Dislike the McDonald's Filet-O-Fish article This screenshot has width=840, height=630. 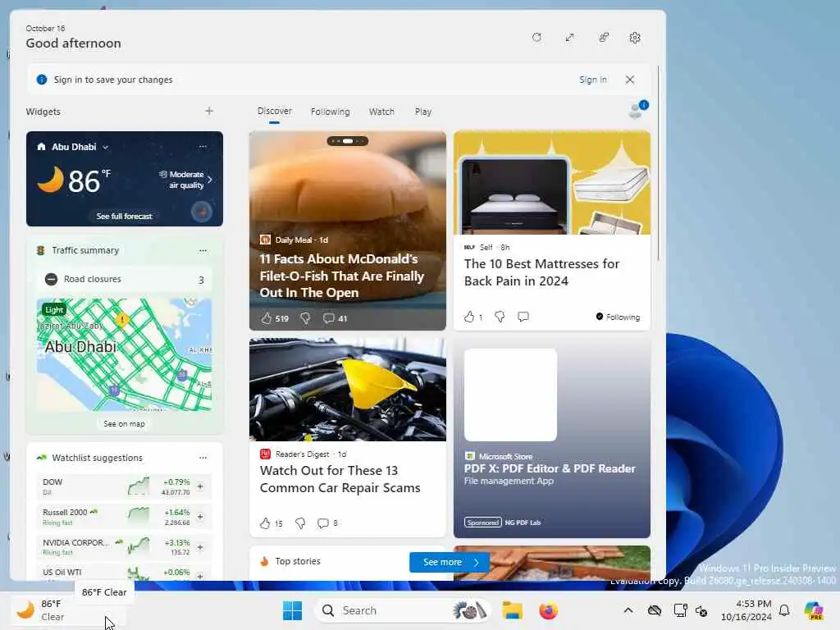(305, 318)
